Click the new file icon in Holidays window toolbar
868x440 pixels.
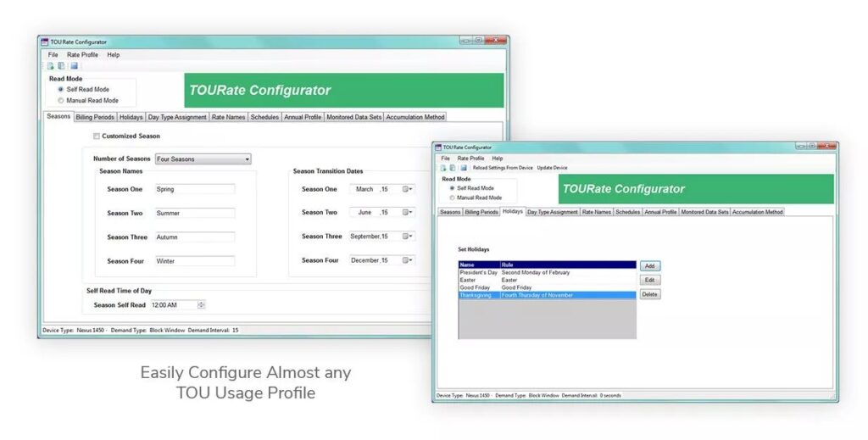click(x=443, y=168)
